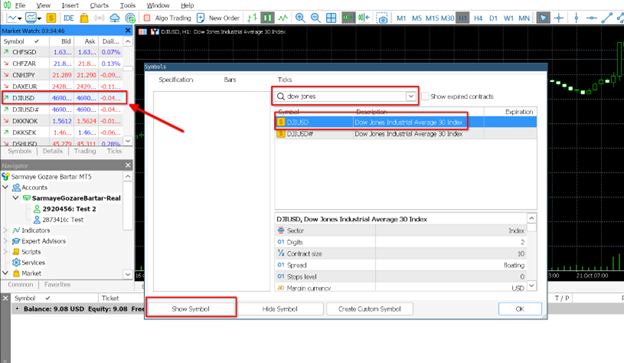
Task: Switch chart to candlestick mode
Action: click(x=267, y=18)
